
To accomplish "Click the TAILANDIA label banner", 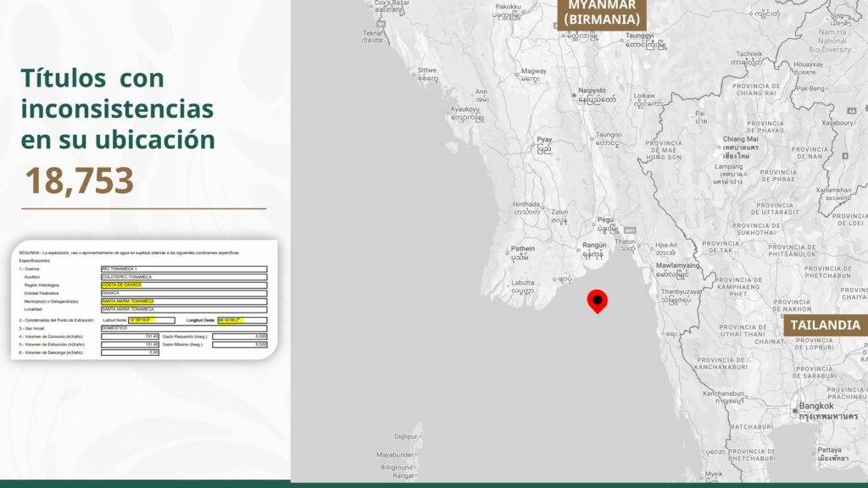I will pyautogui.click(x=825, y=325).
